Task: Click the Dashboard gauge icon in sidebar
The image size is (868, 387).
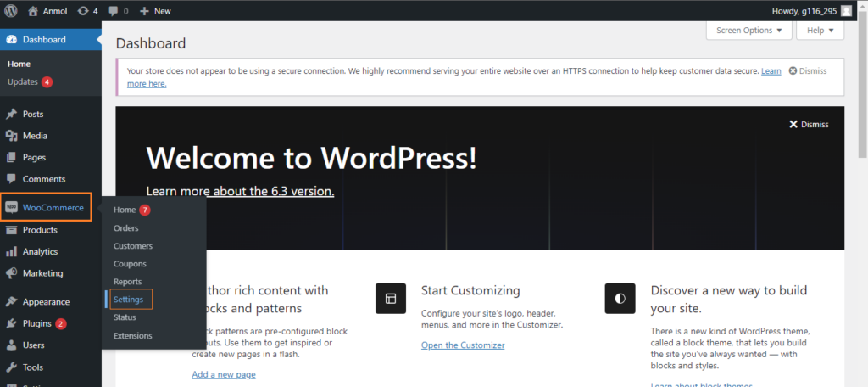Action: coord(11,39)
